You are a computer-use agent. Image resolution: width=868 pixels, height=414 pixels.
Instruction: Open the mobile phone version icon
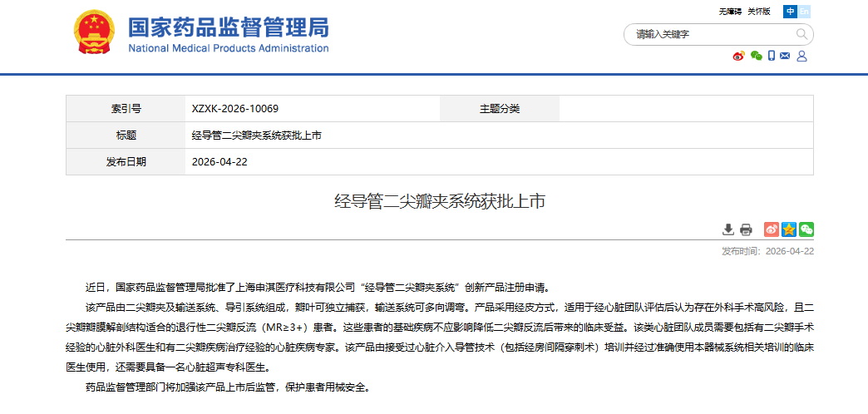(771, 56)
